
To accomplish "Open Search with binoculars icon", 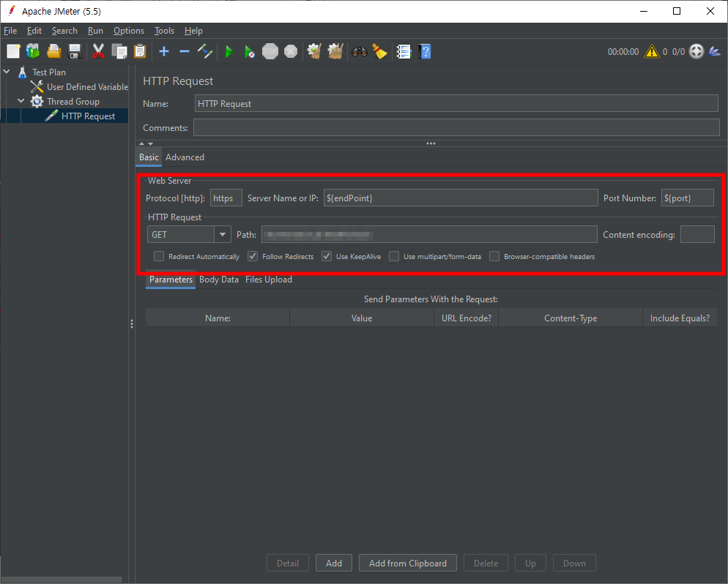I will click(x=360, y=51).
